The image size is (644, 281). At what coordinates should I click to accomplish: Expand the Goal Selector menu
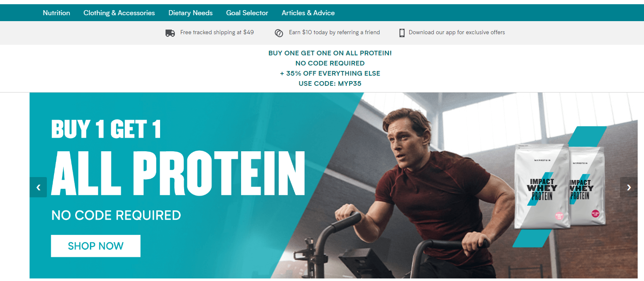click(x=247, y=13)
